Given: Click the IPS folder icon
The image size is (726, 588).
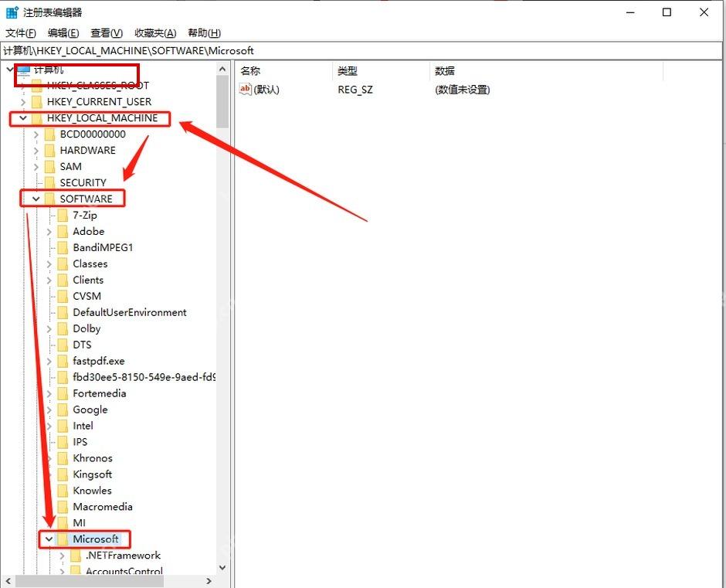Looking at the screenshot, I should [63, 442].
